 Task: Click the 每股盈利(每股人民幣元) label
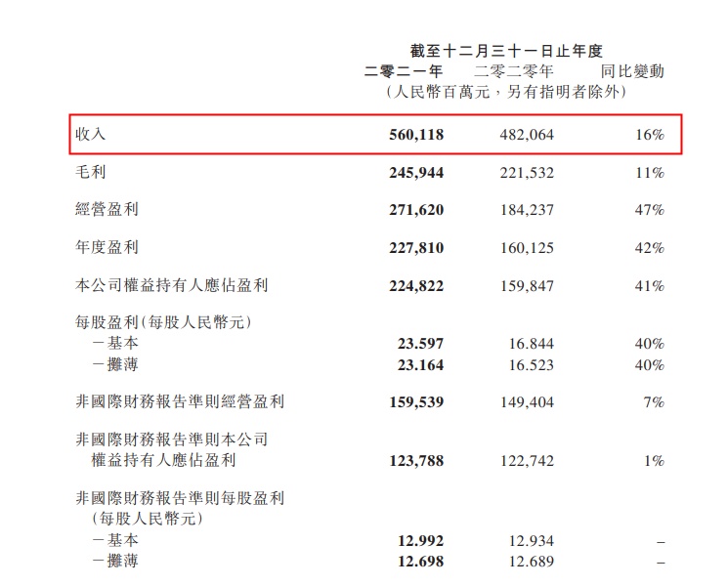(163, 322)
